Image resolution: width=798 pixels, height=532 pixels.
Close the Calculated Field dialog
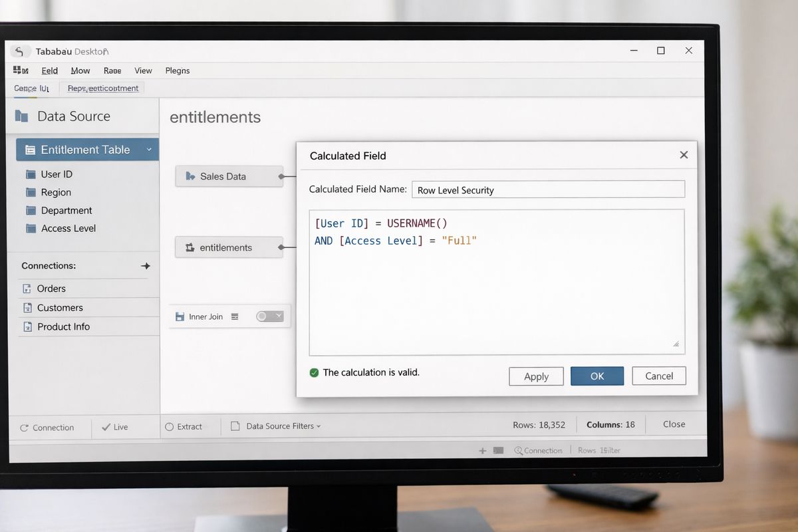684,155
